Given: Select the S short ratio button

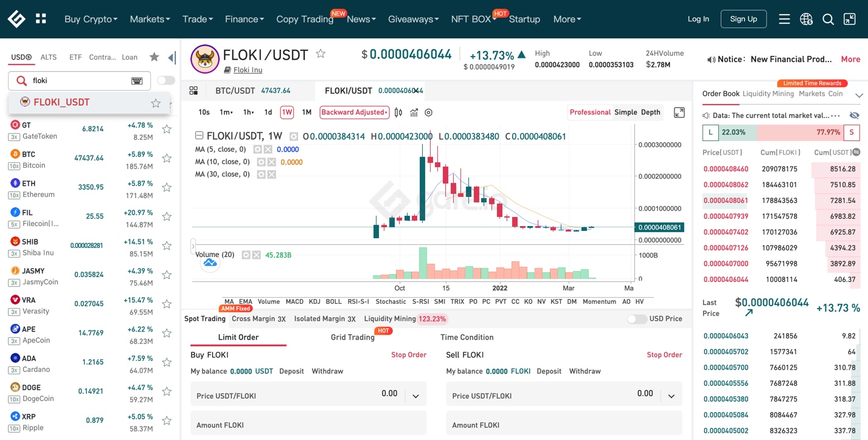Looking at the screenshot, I should [x=852, y=132].
